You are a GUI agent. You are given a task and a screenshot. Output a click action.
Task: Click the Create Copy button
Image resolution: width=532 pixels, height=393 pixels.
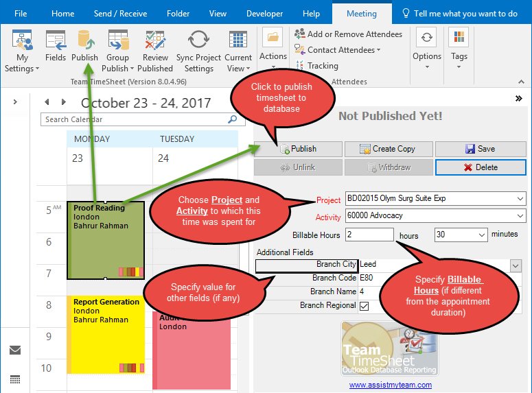tap(389, 149)
